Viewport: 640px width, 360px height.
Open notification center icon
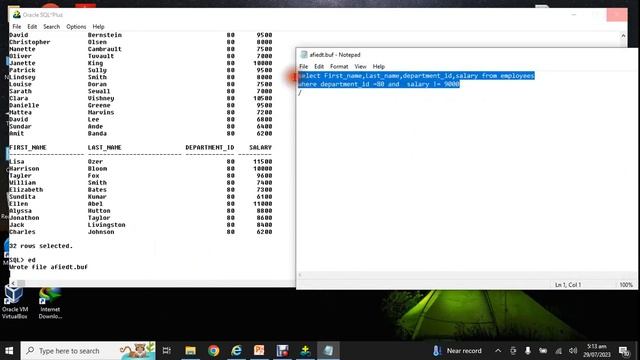[624, 351]
